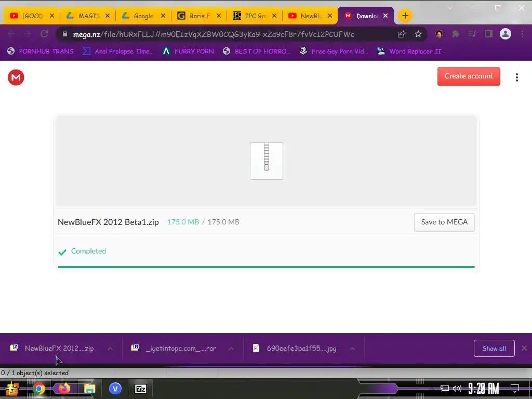
Task: Click the green 175.0 MB downloaded size
Action: pos(183,222)
